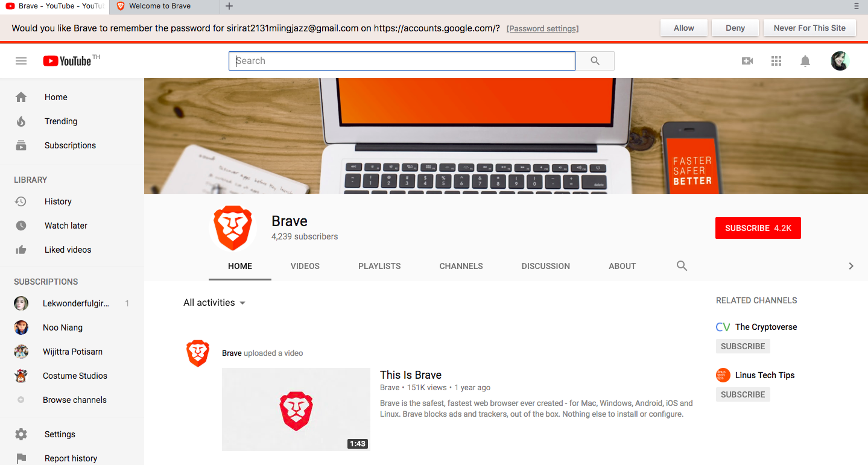Expand the All activities dropdown
This screenshot has height=465, width=868.
tap(215, 303)
